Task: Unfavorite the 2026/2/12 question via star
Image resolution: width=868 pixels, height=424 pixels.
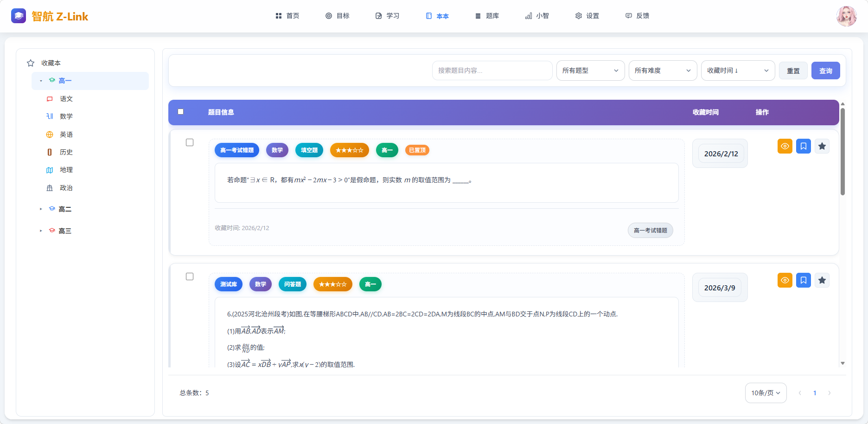Action: (x=822, y=146)
